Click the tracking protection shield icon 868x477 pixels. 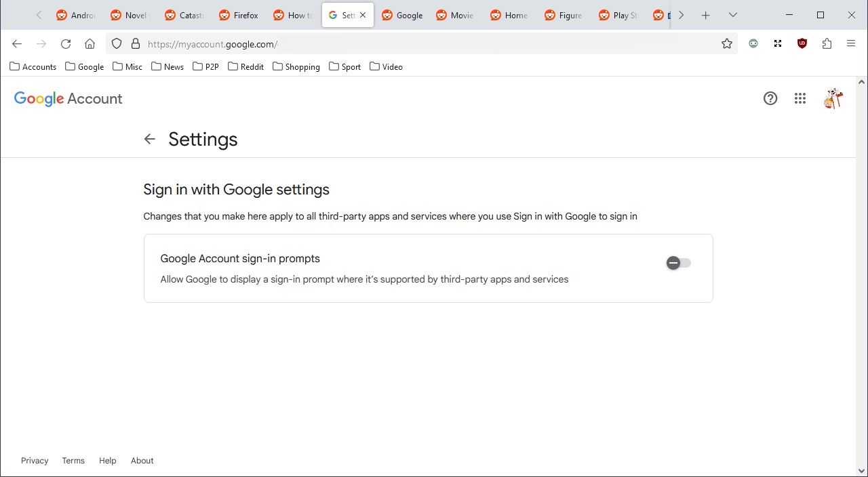[x=117, y=44]
